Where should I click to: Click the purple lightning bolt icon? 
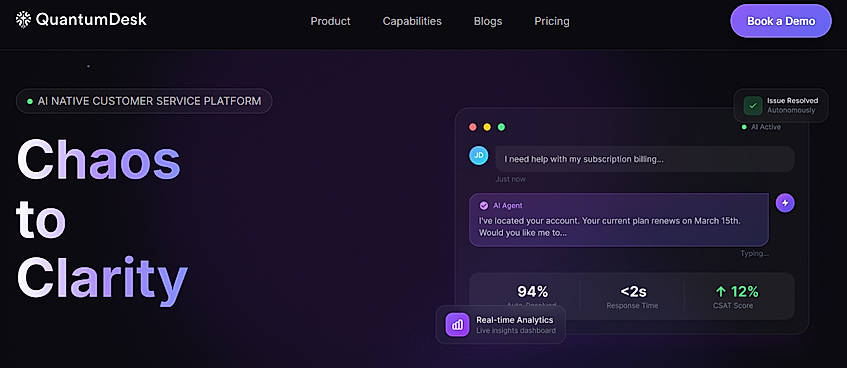point(785,203)
